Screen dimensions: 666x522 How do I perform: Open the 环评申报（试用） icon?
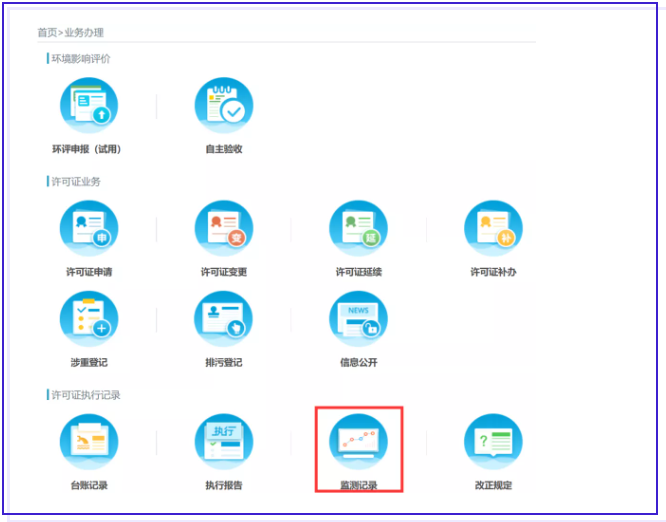coord(88,106)
